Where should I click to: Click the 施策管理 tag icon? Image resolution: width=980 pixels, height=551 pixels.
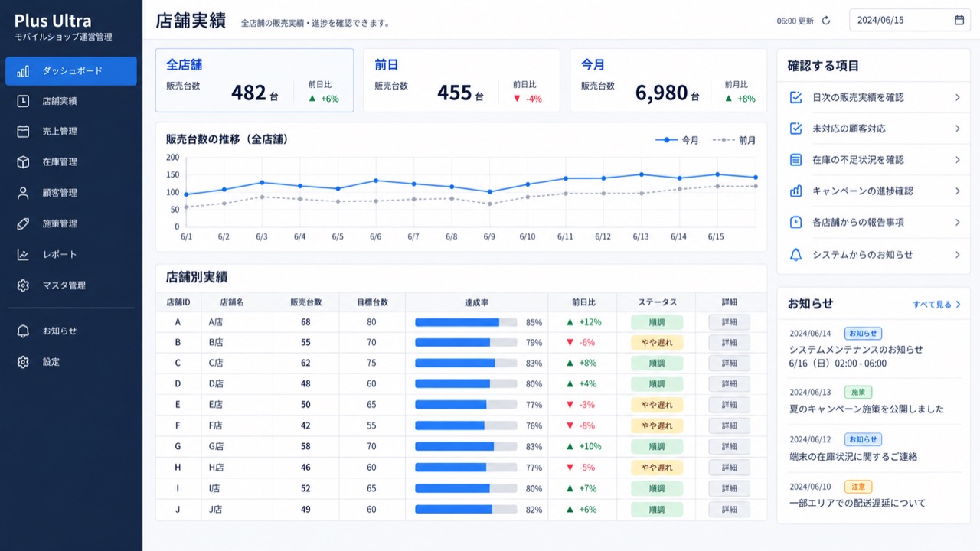coord(23,223)
